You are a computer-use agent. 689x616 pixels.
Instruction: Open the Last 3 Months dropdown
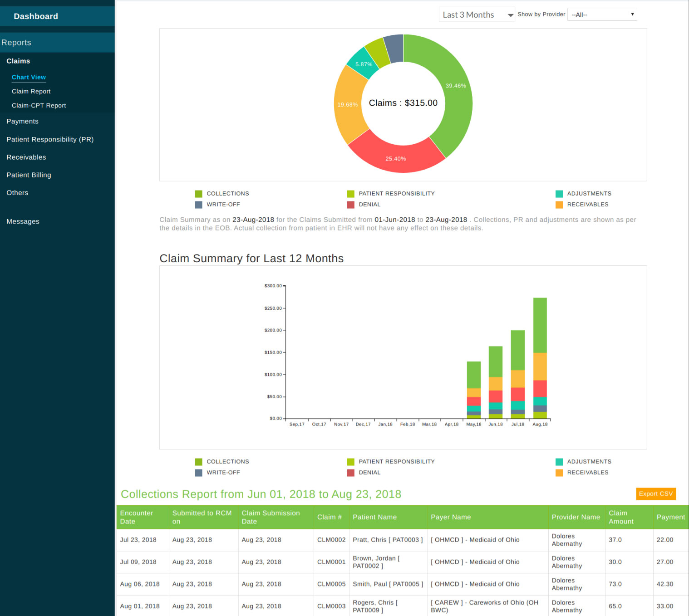pyautogui.click(x=476, y=14)
